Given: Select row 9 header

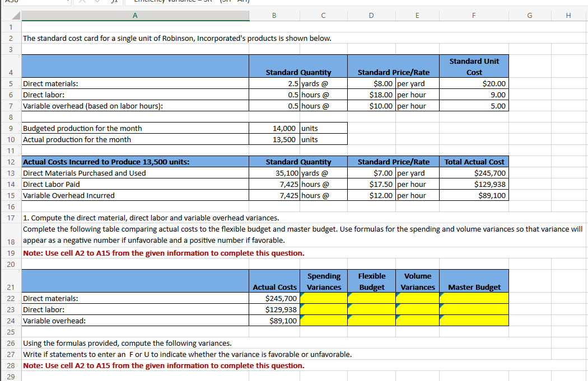Looking at the screenshot, I should (10, 128).
